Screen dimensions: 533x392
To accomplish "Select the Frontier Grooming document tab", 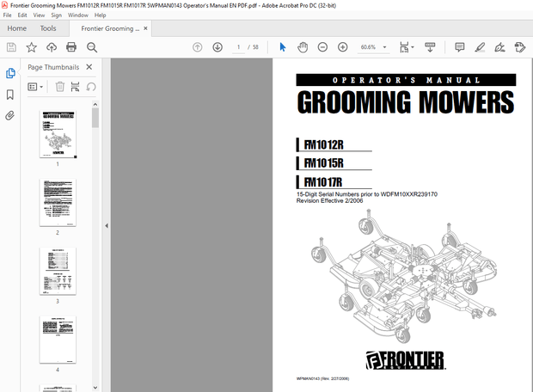I will click(110, 28).
